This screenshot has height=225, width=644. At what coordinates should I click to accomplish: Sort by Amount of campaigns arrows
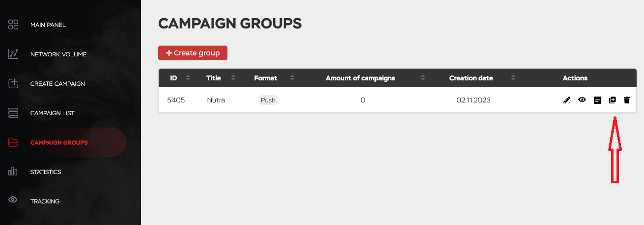pos(423,78)
